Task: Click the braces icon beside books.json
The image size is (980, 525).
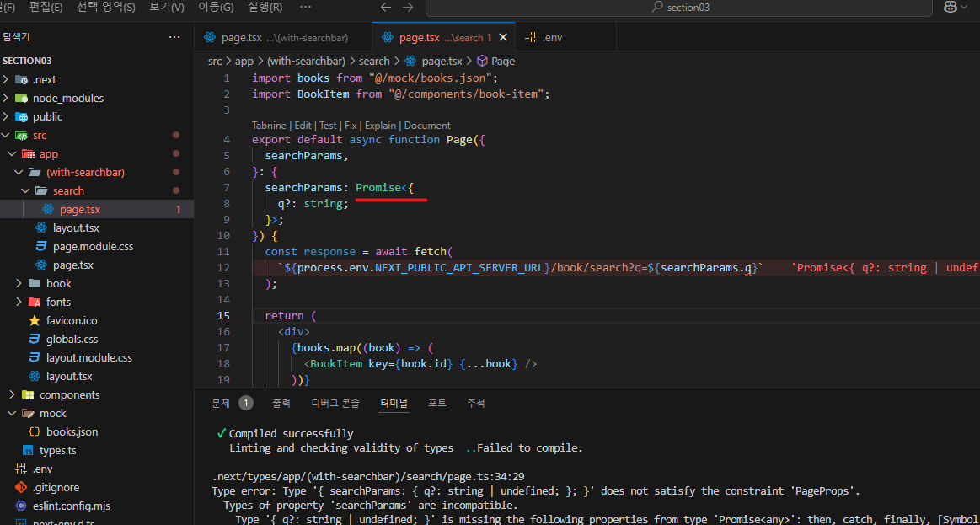Action: [35, 431]
